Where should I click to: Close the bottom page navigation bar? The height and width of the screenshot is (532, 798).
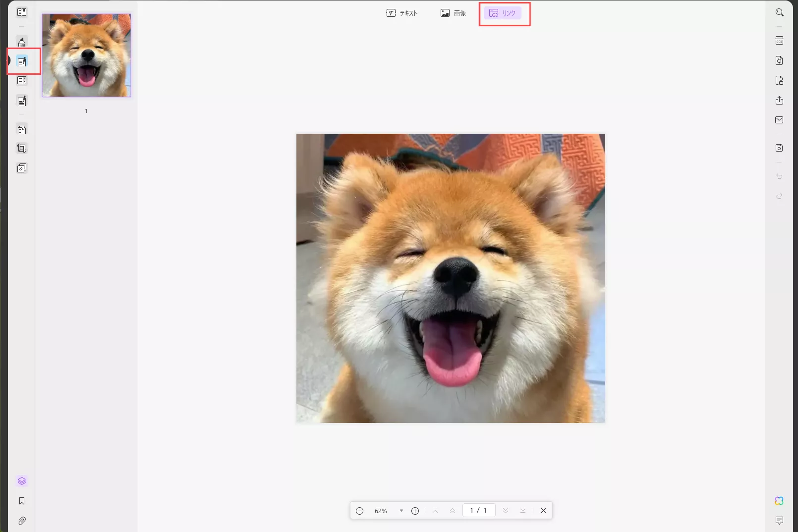(544, 511)
